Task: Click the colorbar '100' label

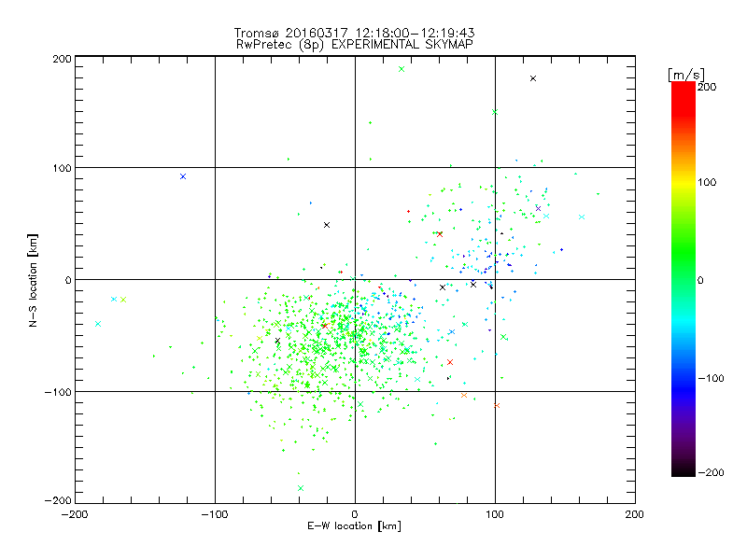Action: point(707,182)
